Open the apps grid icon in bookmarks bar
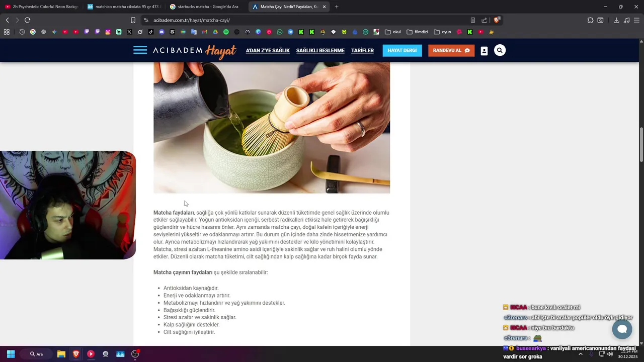The image size is (644, 362). click(7, 32)
